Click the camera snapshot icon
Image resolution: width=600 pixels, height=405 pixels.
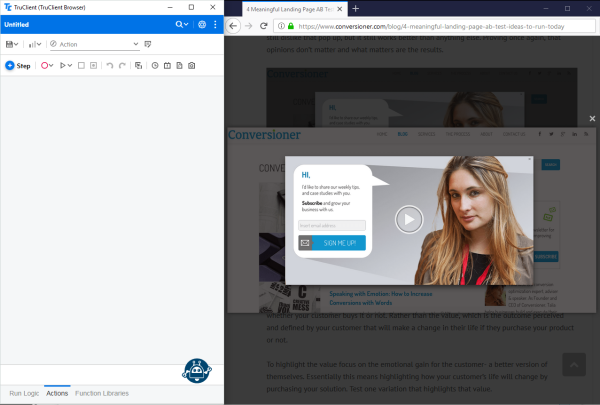192,66
